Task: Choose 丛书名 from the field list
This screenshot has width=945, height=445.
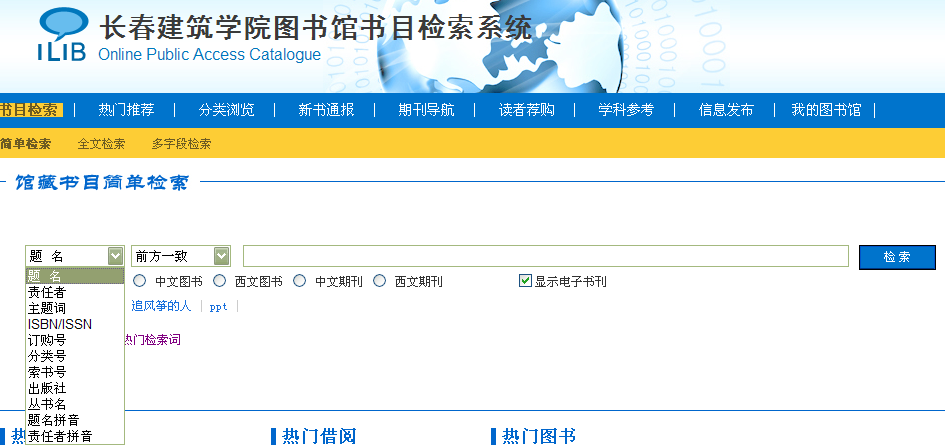Action: point(75,404)
